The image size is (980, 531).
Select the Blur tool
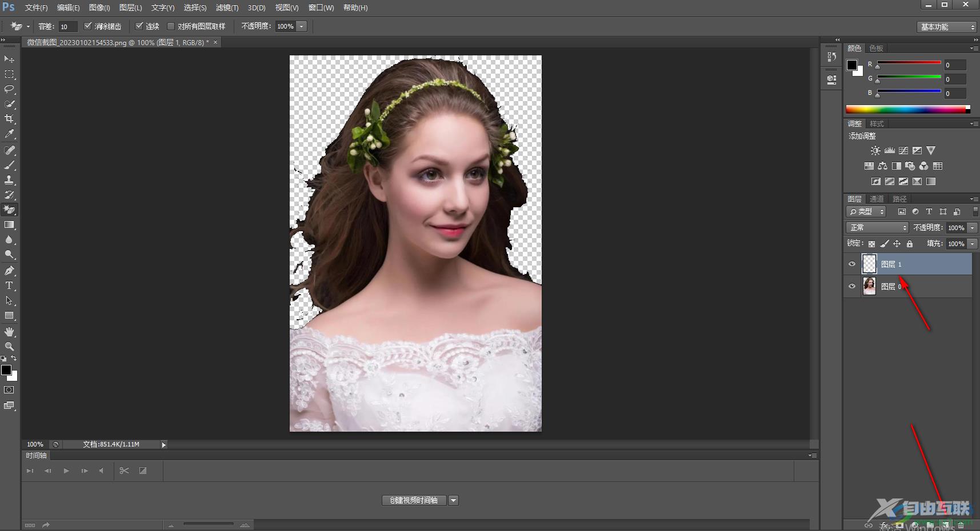point(9,240)
